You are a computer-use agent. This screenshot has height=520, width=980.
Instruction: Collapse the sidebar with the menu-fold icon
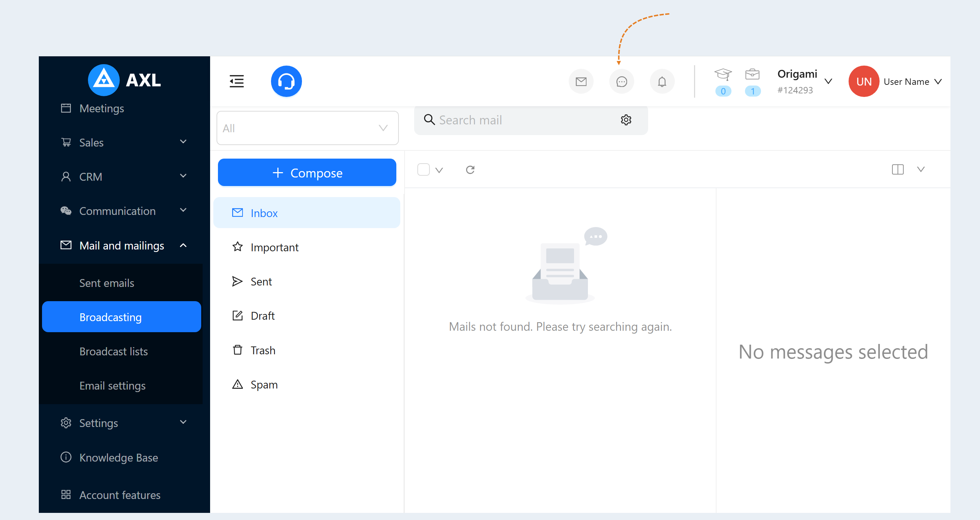pos(236,81)
